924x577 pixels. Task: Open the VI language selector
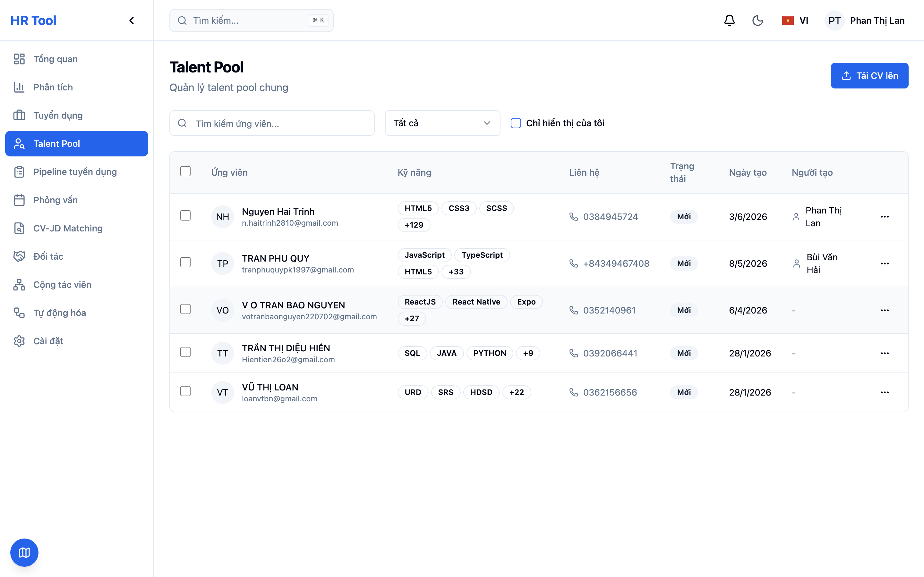tap(795, 21)
